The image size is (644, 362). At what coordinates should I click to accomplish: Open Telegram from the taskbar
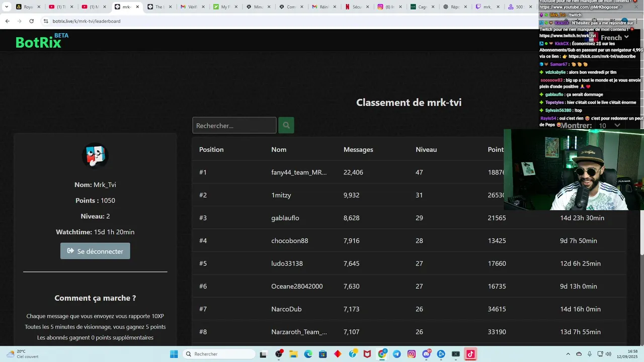click(397, 354)
